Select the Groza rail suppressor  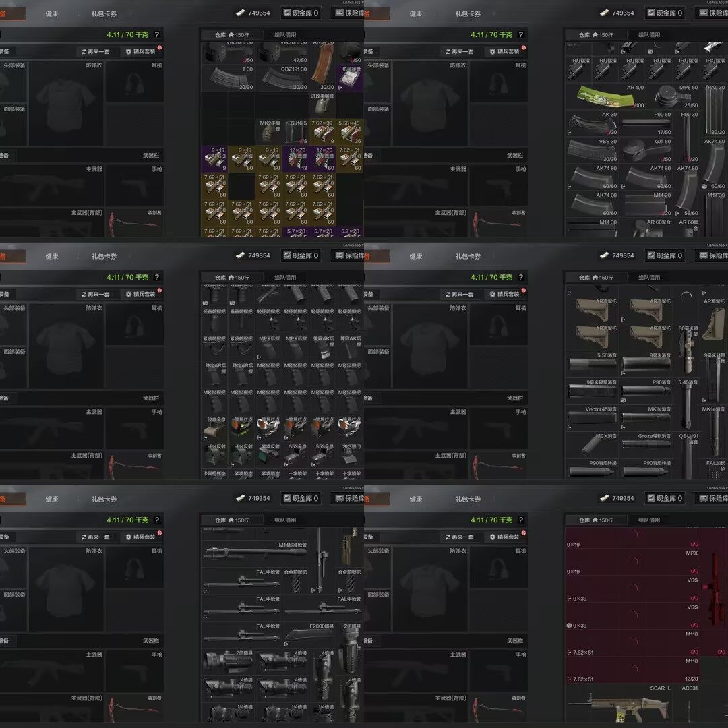tap(646, 445)
